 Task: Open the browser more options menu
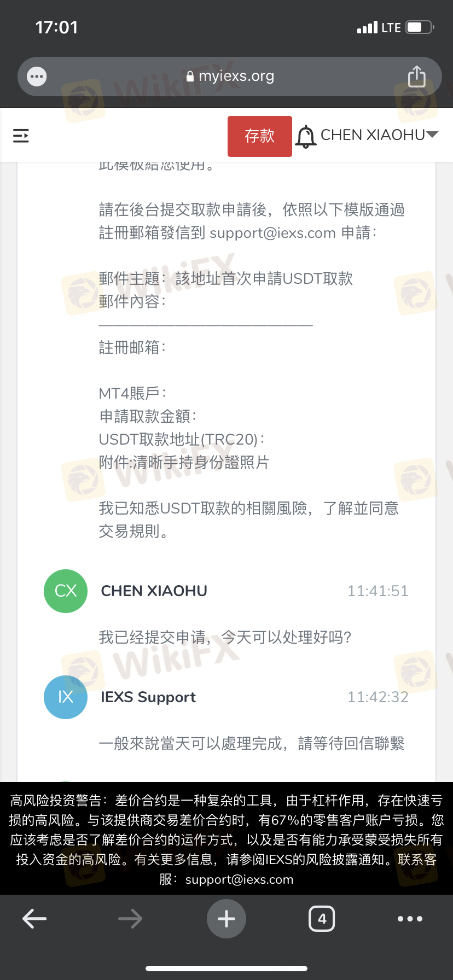point(410,919)
